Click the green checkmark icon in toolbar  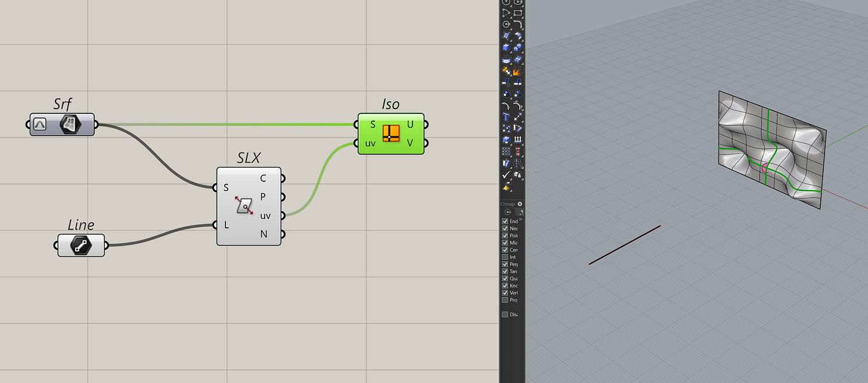coord(506,174)
